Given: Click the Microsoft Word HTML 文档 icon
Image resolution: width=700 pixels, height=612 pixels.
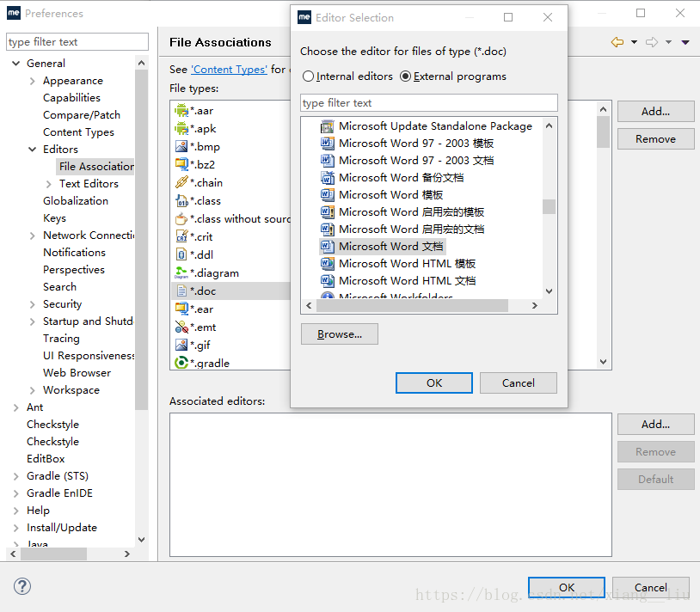Looking at the screenshot, I should [328, 280].
